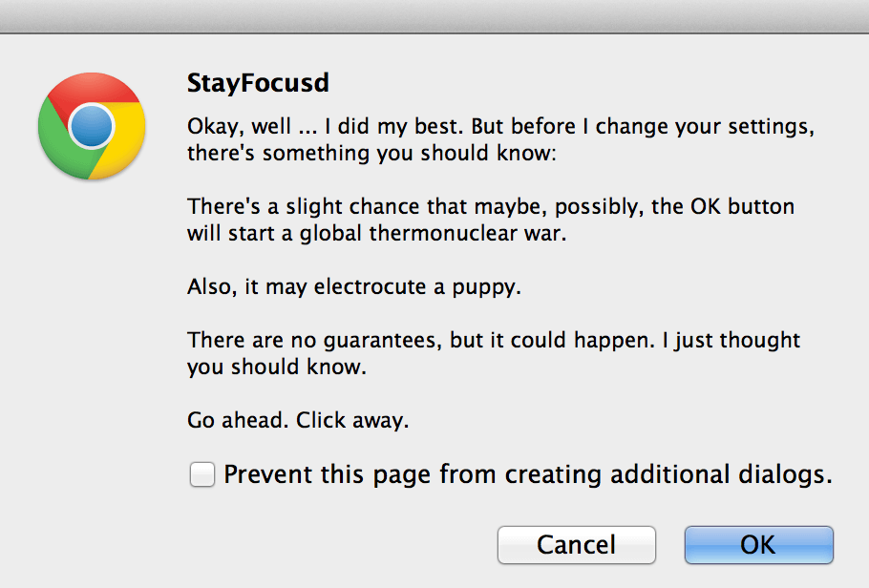Screen dimensions: 869x588
Task: Click the blue center of the Chrome logo
Action: click(x=92, y=126)
